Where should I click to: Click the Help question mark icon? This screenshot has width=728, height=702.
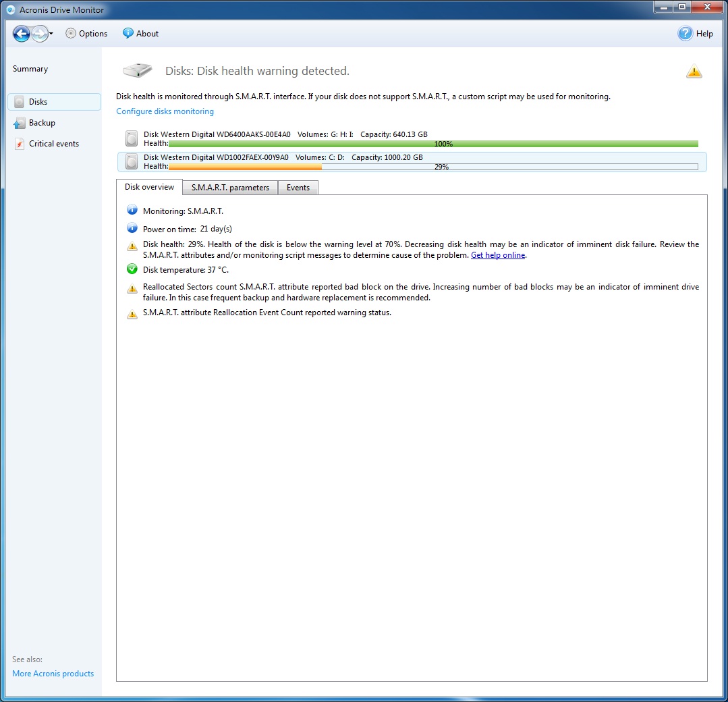click(685, 34)
